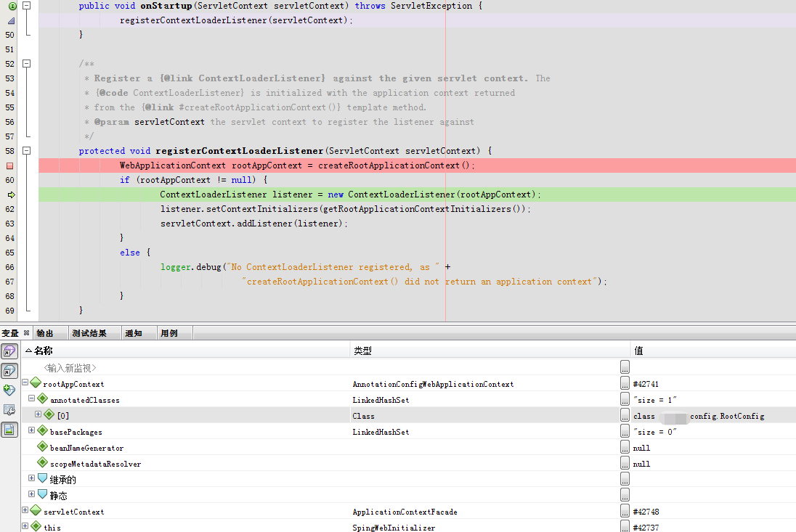Collapse the annotatedClasses node

pyautogui.click(x=31, y=398)
